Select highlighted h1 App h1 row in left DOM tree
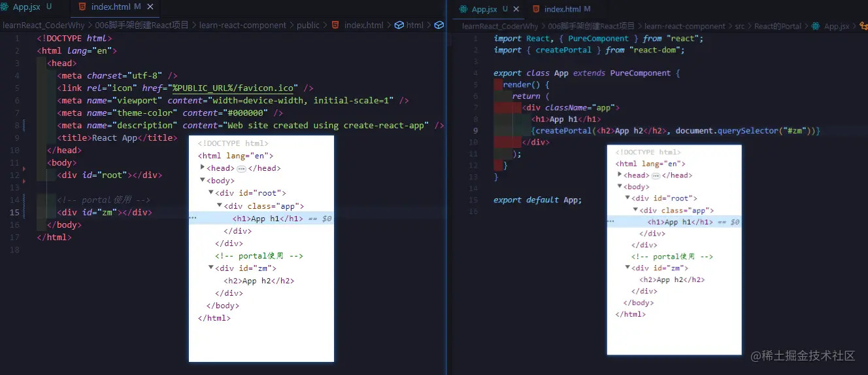This screenshot has height=375, width=868. coord(261,219)
